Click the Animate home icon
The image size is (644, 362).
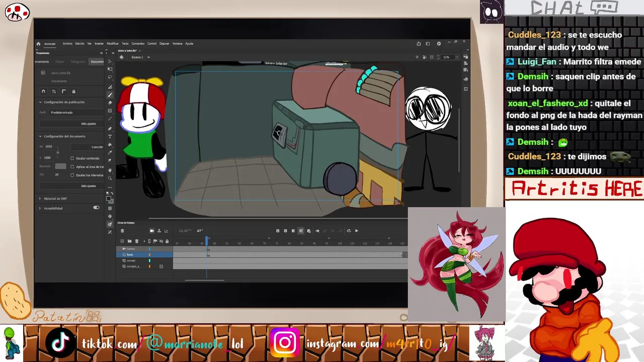point(38,44)
